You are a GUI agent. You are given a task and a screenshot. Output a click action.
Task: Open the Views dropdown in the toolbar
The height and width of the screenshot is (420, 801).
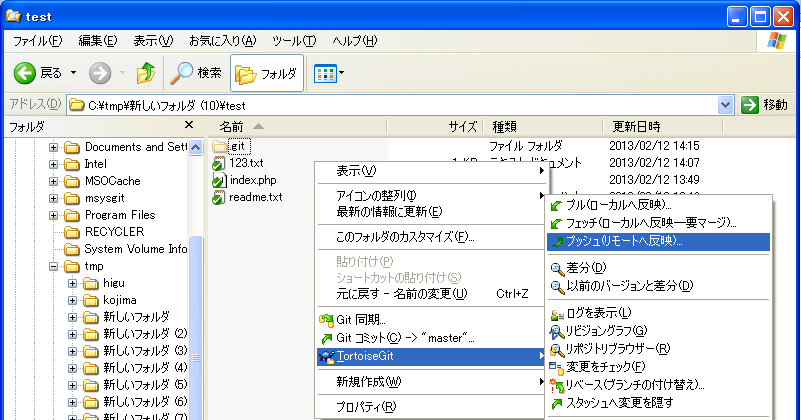click(x=330, y=73)
